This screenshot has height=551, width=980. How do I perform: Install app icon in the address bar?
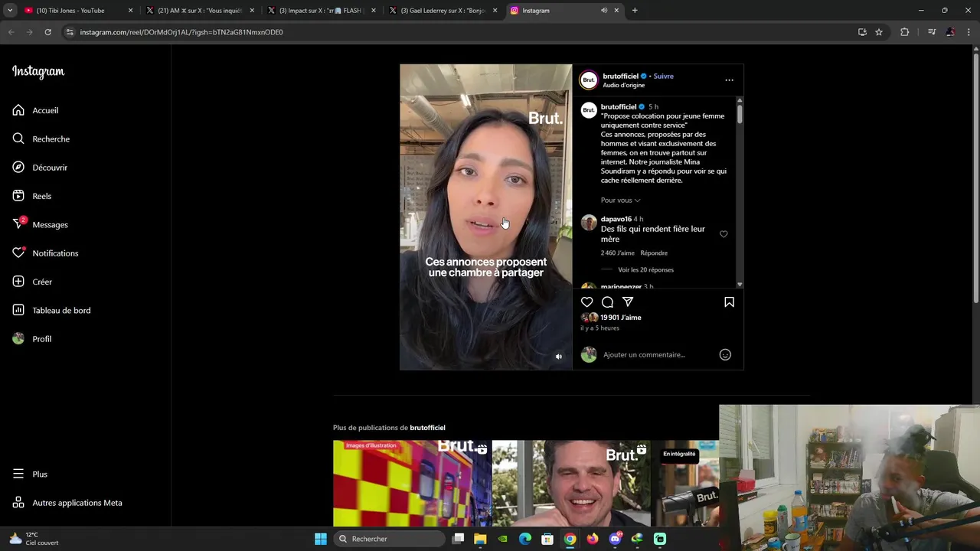[862, 32]
